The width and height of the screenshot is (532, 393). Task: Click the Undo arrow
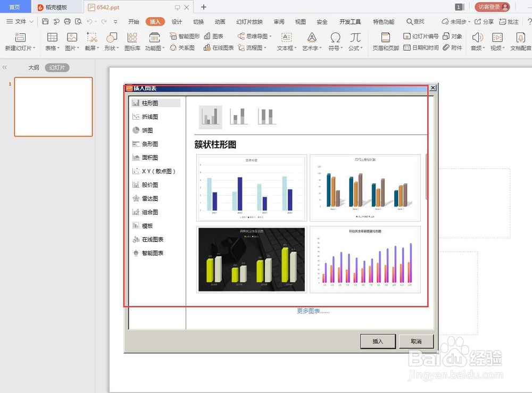tap(89, 21)
